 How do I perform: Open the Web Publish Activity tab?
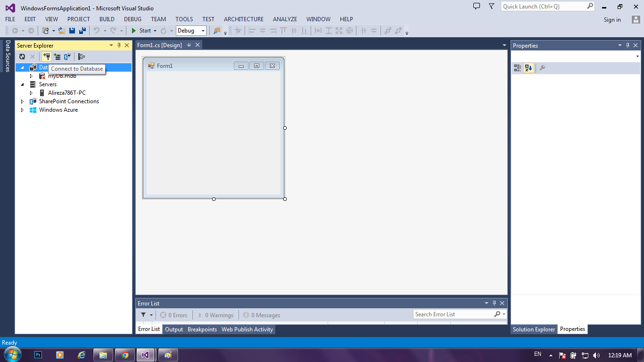pyautogui.click(x=247, y=329)
